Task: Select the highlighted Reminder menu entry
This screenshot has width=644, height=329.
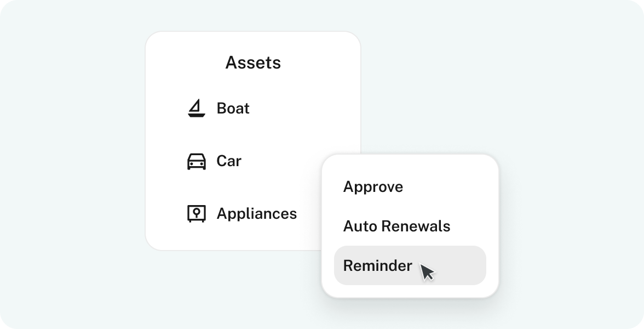Action: point(378,265)
